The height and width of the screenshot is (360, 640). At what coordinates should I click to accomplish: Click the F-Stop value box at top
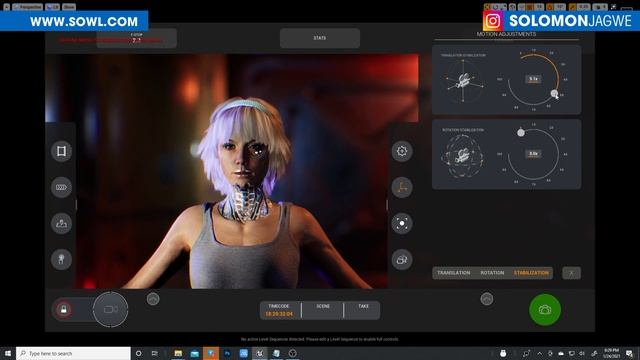pyautogui.click(x=136, y=38)
